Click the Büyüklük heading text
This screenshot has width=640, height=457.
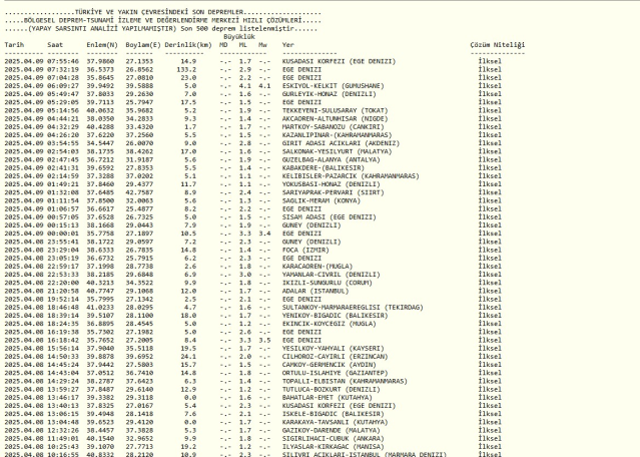coord(242,38)
